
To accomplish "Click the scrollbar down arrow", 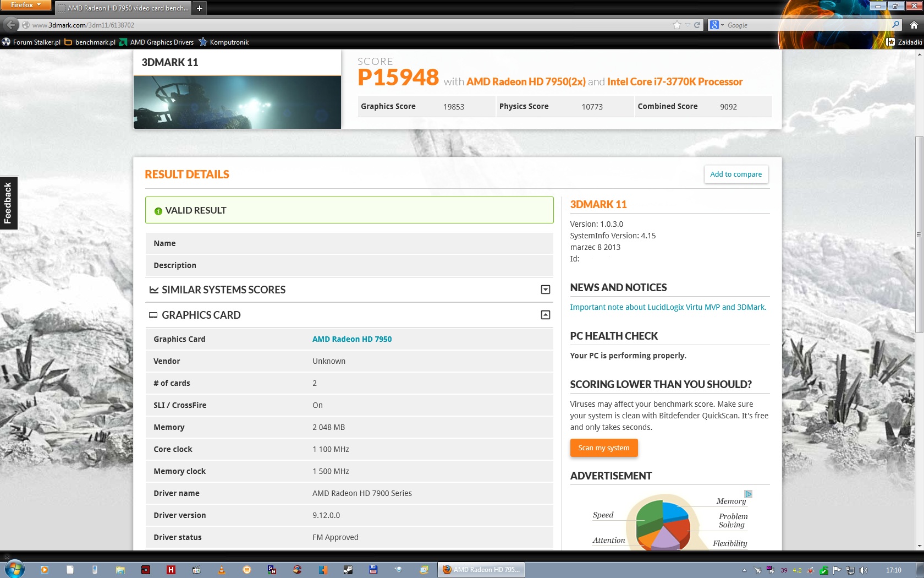I will click(919, 546).
